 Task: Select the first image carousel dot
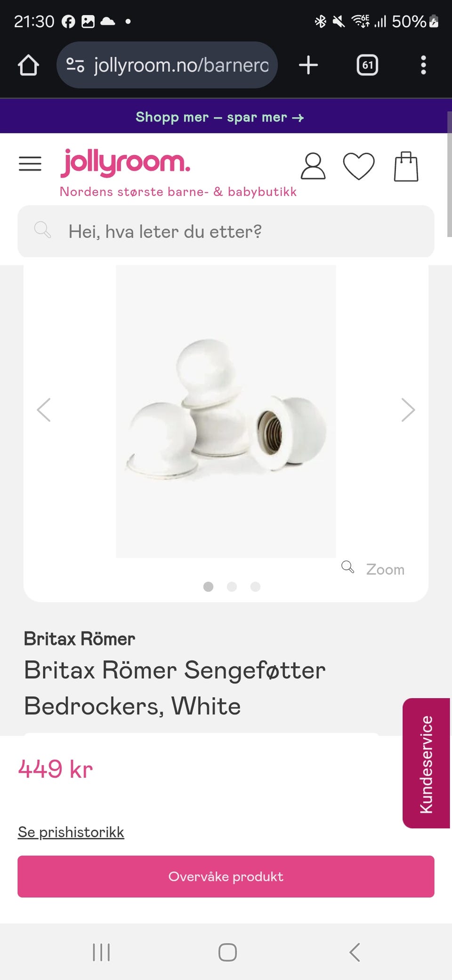tap(208, 587)
